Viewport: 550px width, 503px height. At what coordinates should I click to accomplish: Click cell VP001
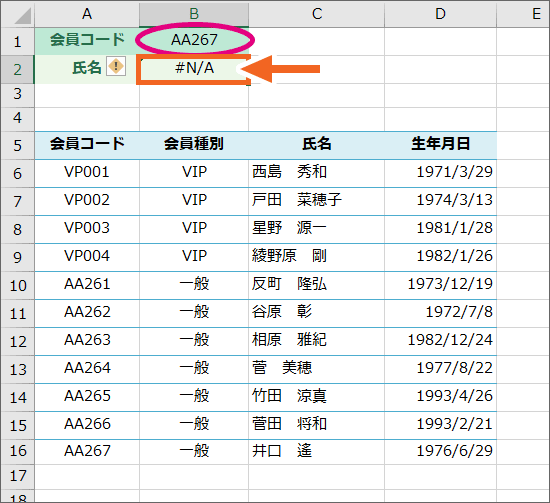[87, 172]
